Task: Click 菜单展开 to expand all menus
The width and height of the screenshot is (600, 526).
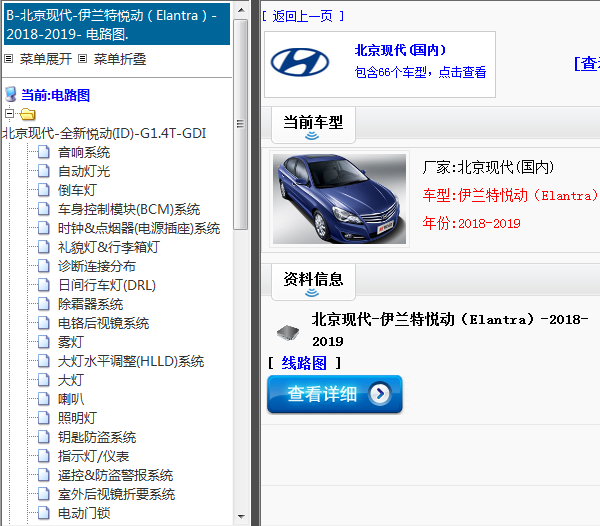Action: tap(46, 59)
